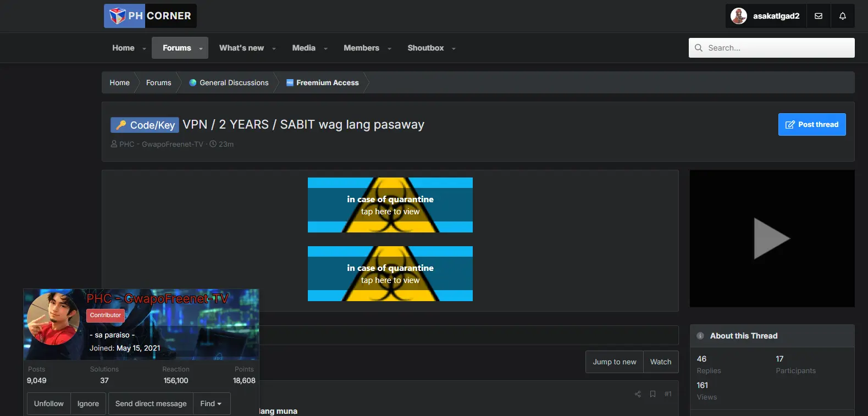Expand the Shoutbox menu dropdown arrow
Viewport: 868px width, 416px height.
[454, 48]
